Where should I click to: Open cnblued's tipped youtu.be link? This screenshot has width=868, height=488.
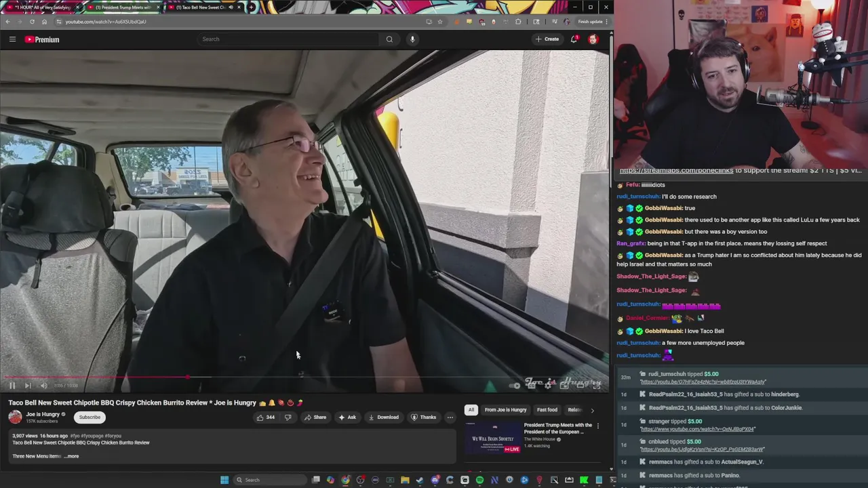(702, 449)
